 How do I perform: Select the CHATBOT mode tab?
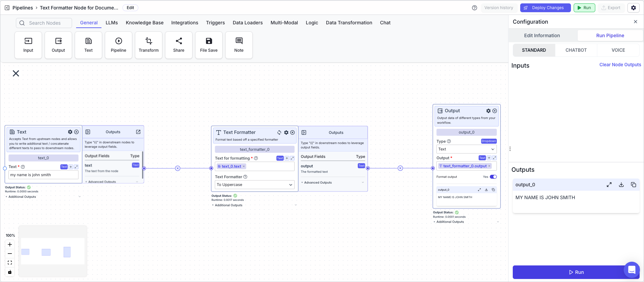click(576, 50)
